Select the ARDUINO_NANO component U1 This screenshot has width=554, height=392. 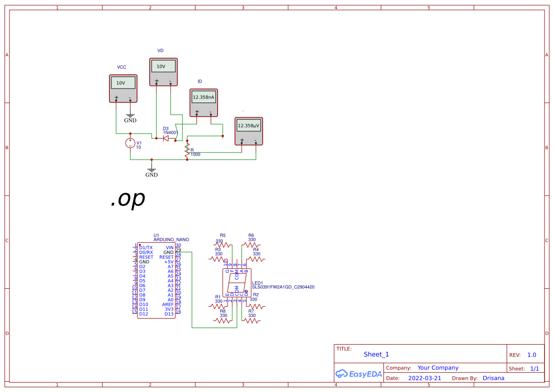click(x=156, y=279)
